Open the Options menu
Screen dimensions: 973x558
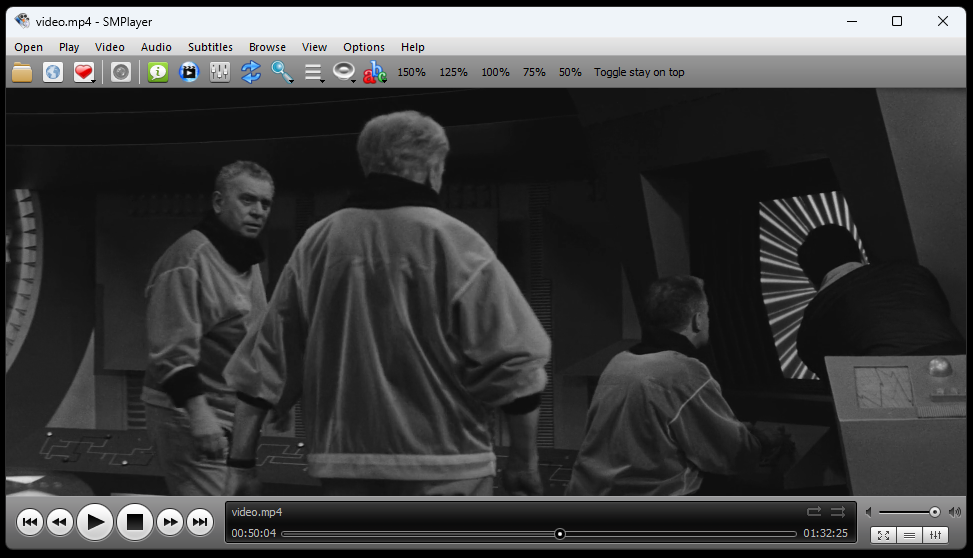pyautogui.click(x=364, y=47)
